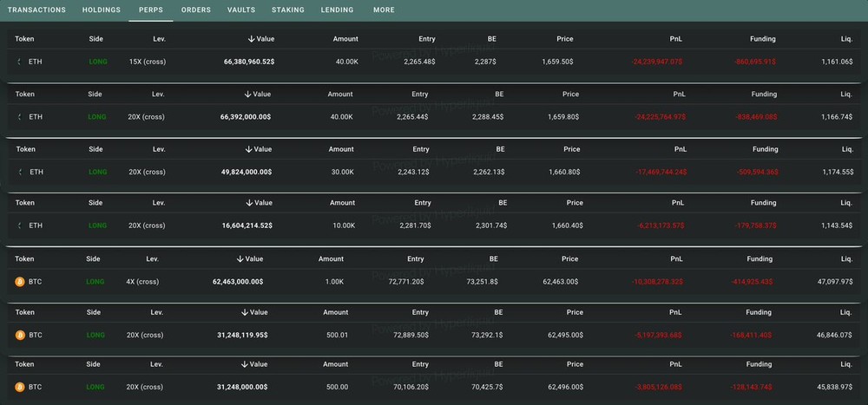Click sort arrow above the 49,824,000.00$ value
The height and width of the screenshot is (405, 868).
point(248,149)
